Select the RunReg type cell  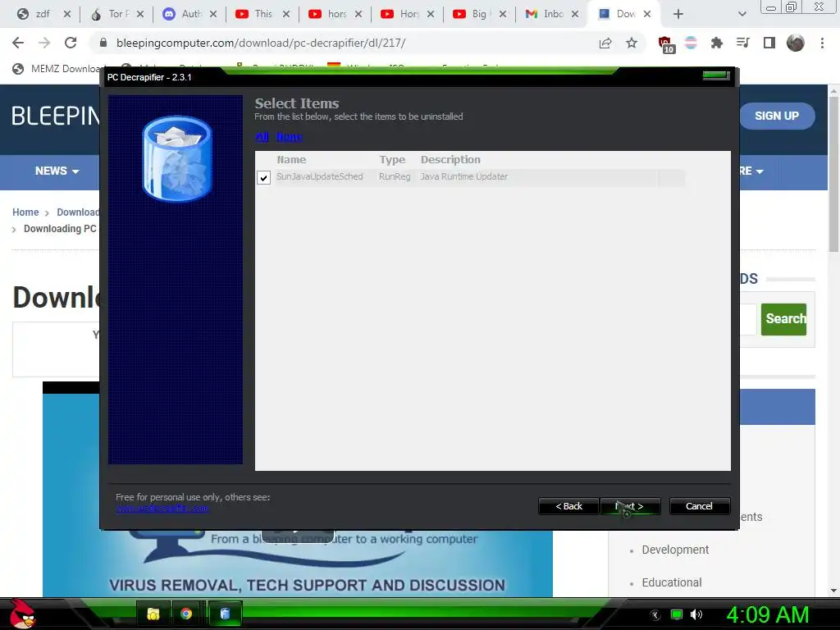tap(395, 177)
